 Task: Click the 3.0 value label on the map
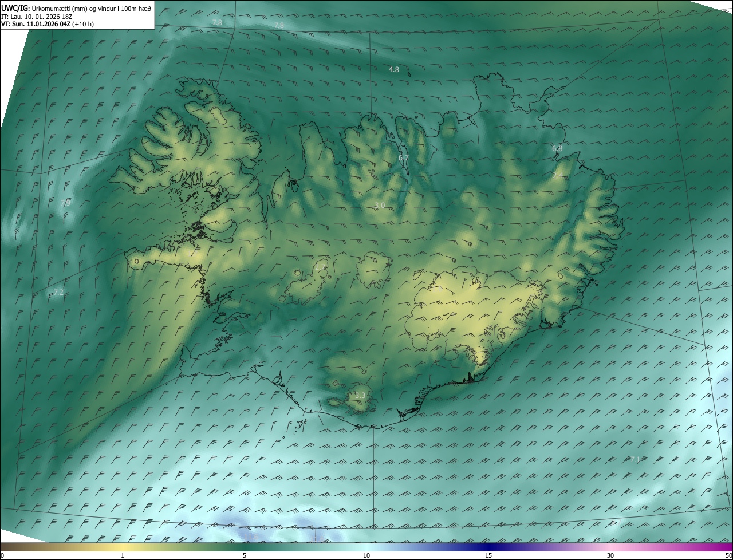tap(380, 205)
